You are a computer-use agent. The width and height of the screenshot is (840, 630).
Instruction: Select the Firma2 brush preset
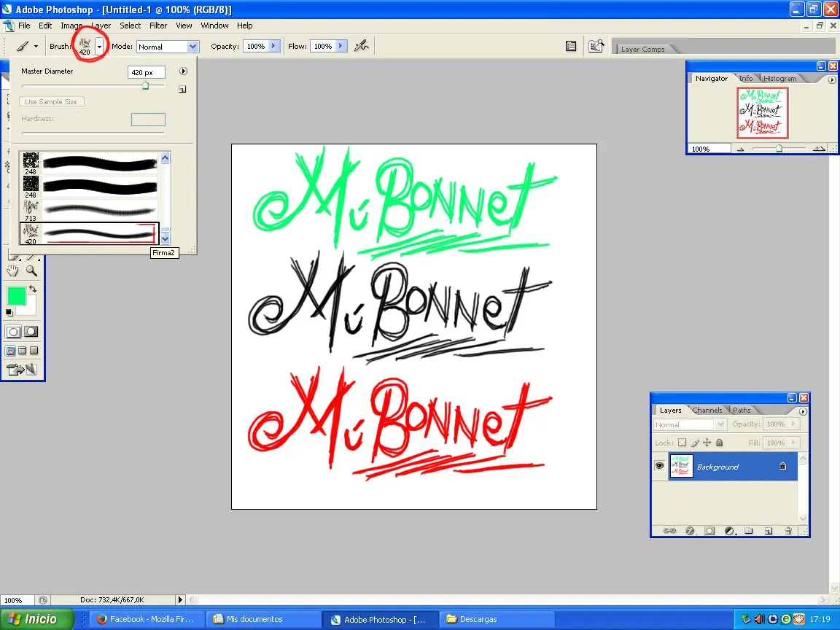tap(87, 232)
